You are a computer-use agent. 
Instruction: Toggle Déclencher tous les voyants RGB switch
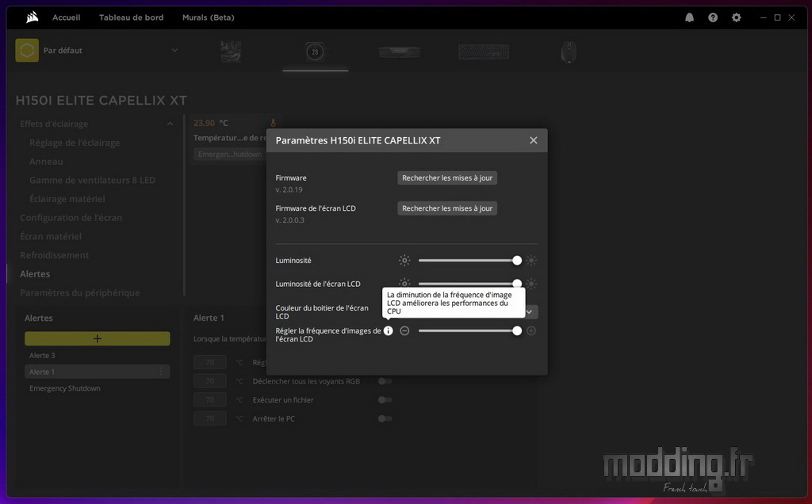[385, 381]
